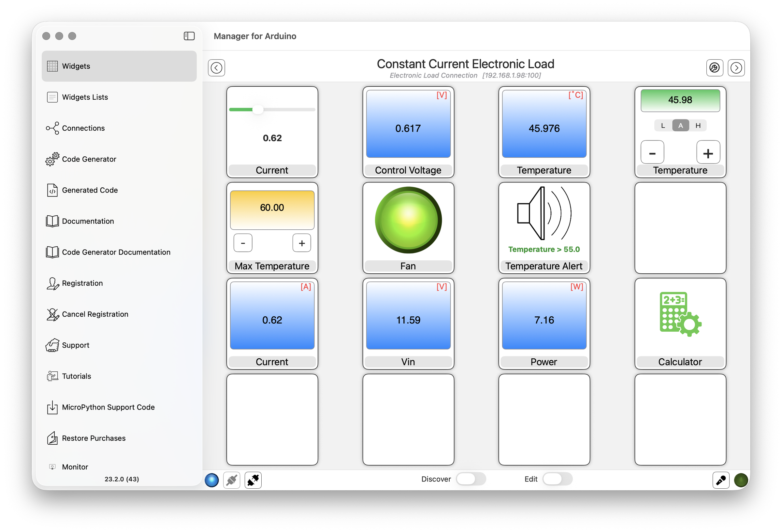Click the Temperature Alert speaker icon
Screen dimensions: 782x532
click(x=544, y=213)
